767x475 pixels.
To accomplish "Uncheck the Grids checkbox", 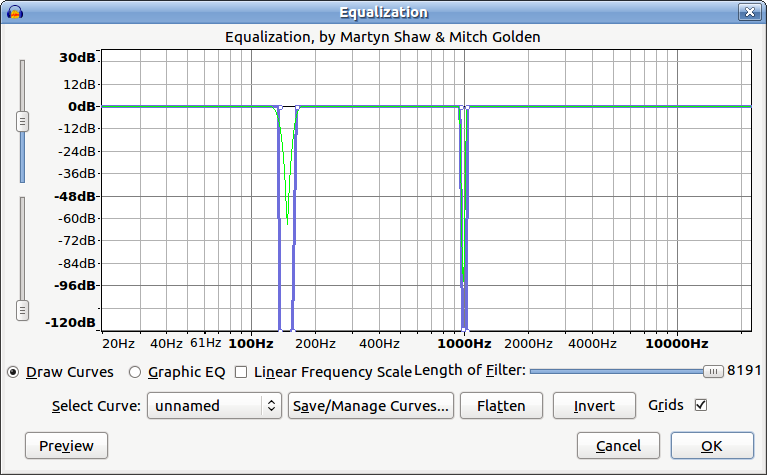I will pyautogui.click(x=701, y=405).
